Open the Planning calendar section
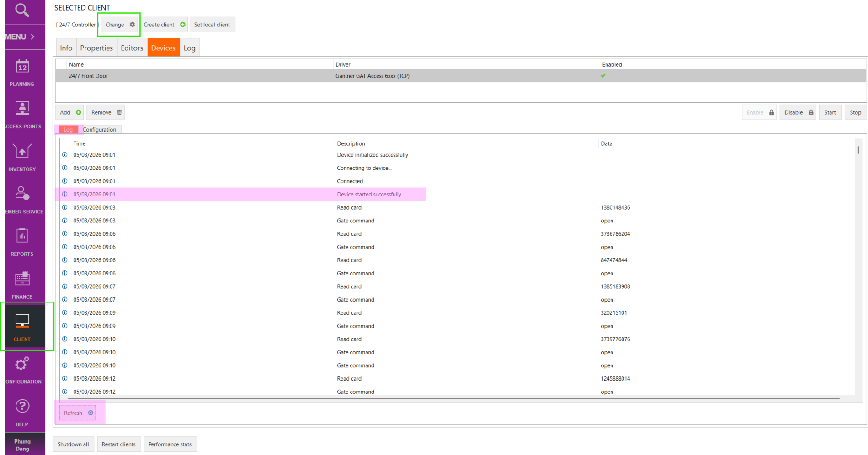 coord(22,73)
